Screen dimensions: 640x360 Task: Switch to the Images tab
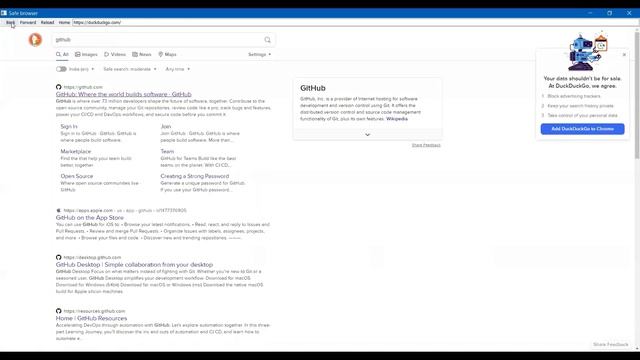coord(86,54)
